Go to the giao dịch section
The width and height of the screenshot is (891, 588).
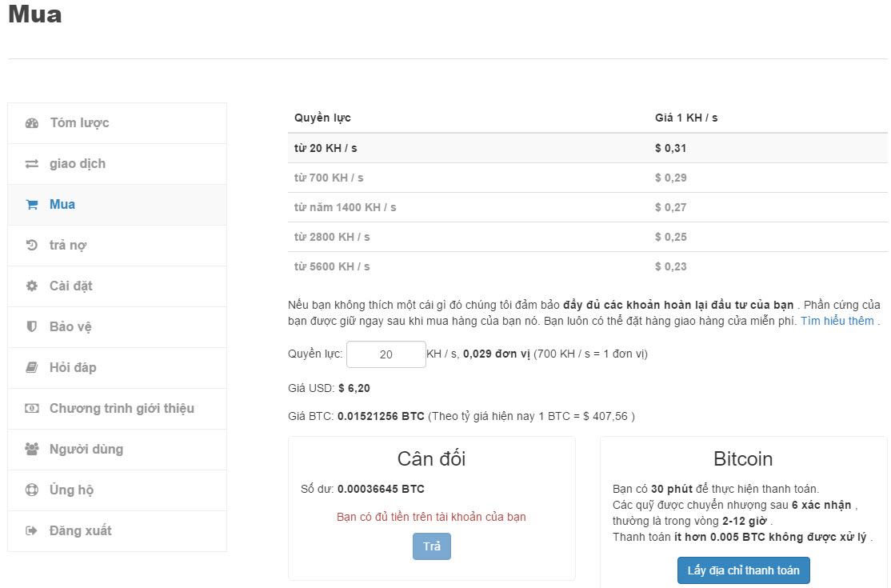click(x=117, y=164)
